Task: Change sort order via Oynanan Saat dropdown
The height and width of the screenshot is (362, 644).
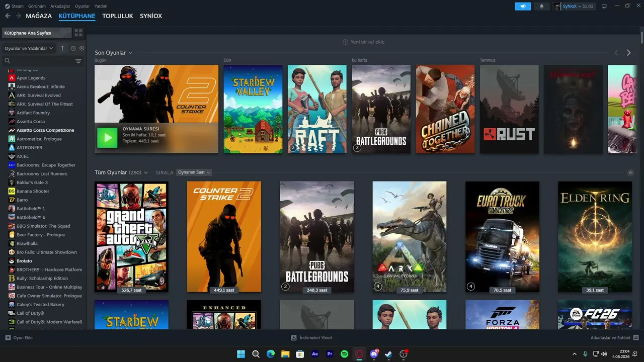Action: tap(194, 172)
